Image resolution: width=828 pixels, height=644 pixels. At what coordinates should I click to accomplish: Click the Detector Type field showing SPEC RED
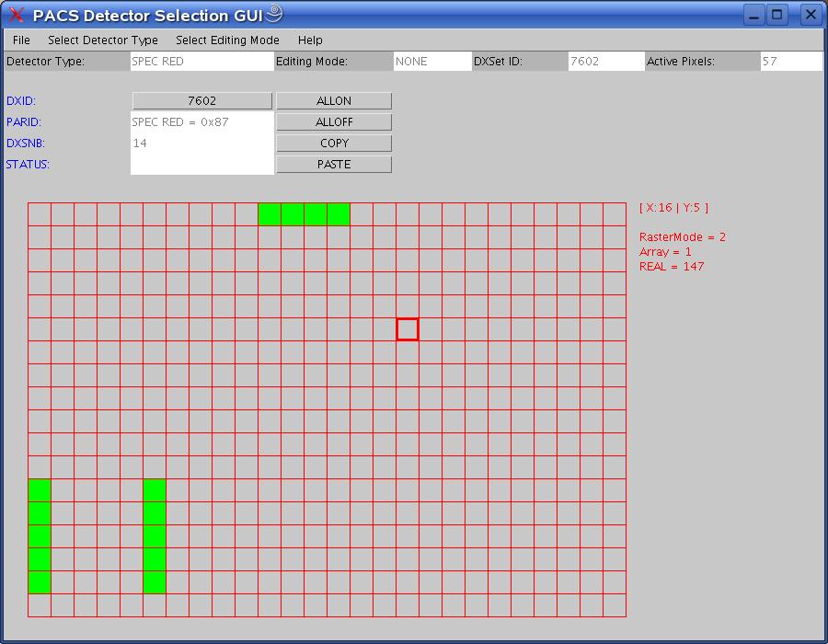201,62
